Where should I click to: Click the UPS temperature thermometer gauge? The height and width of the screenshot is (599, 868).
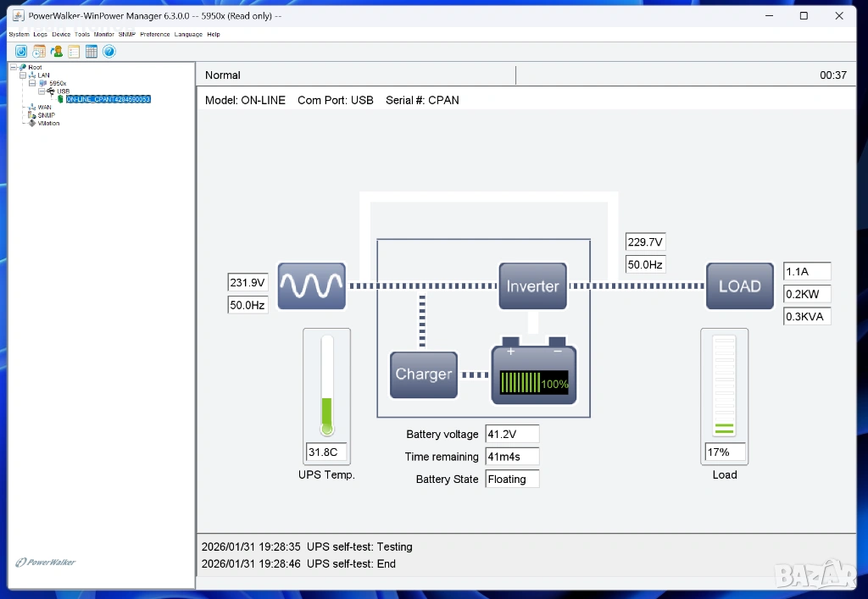(x=326, y=385)
